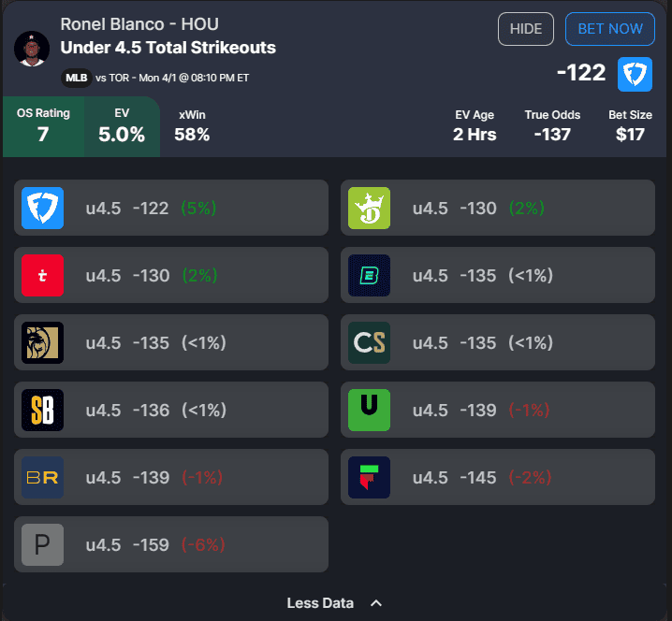Screen dimensions: 672x621
Task: Click the gray Pinnacle P icon
Action: click(x=42, y=544)
